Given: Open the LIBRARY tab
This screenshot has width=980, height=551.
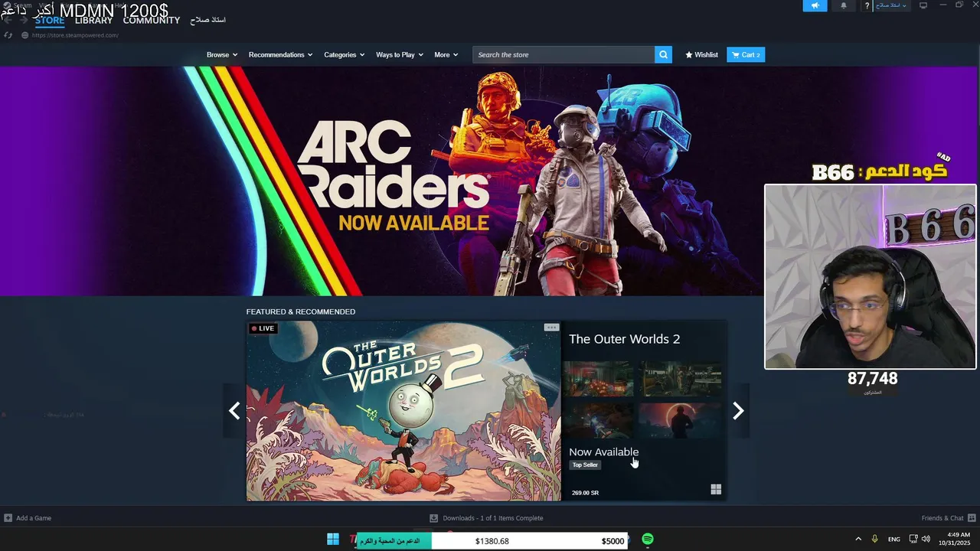Looking at the screenshot, I should click(x=93, y=21).
